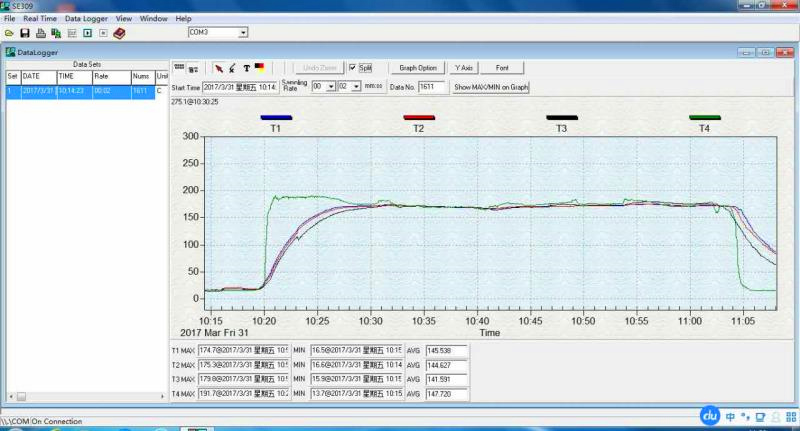Toggle the T4 green channel legend
Image resolution: width=800 pixels, height=431 pixels.
(704, 118)
